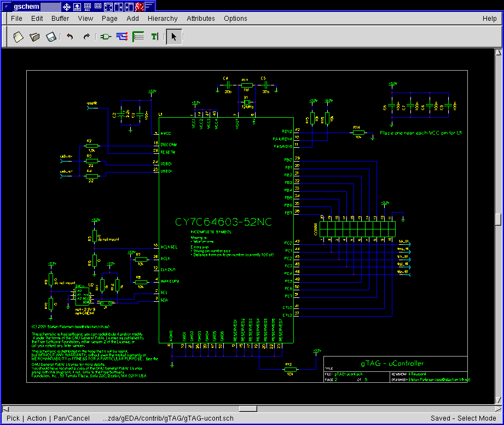Click the horizontal scrollbar right arrow
Screen dimensions: 504x425
[x=498, y=409]
